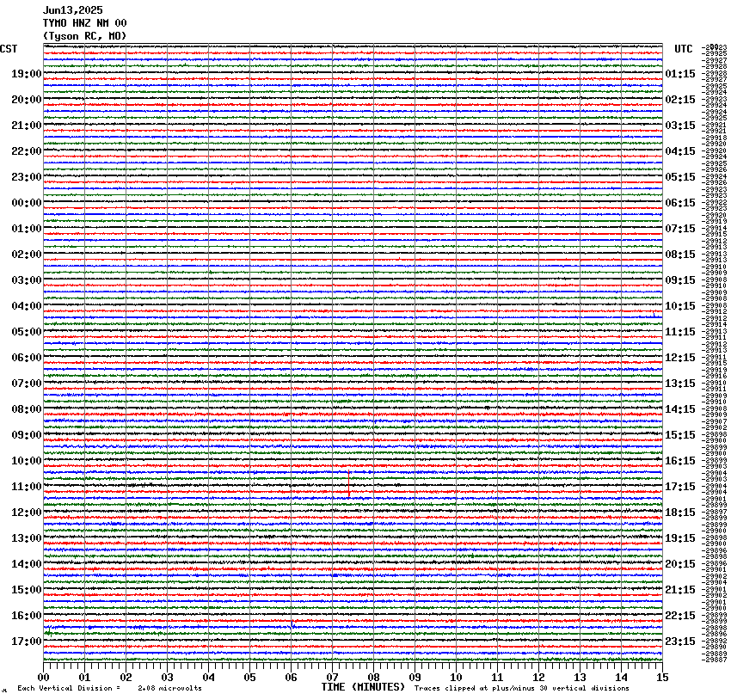Click the TIME (MINUTES) axis title

(x=363, y=687)
